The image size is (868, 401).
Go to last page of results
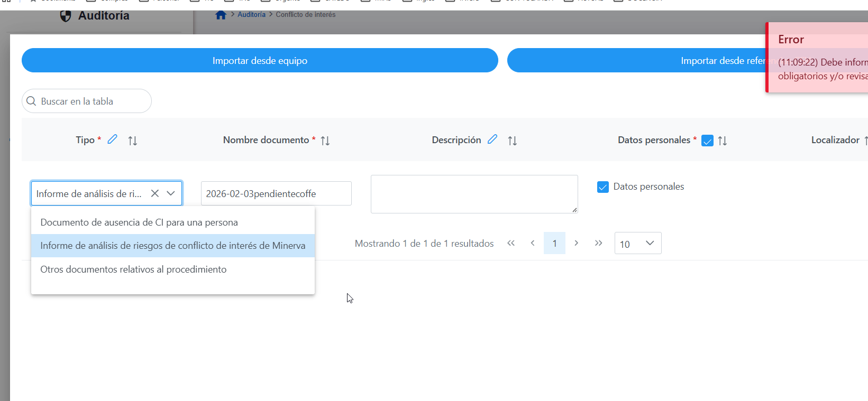point(598,243)
